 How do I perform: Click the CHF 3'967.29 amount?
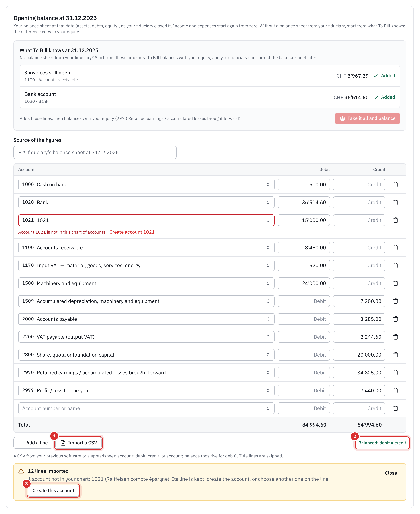(x=352, y=76)
